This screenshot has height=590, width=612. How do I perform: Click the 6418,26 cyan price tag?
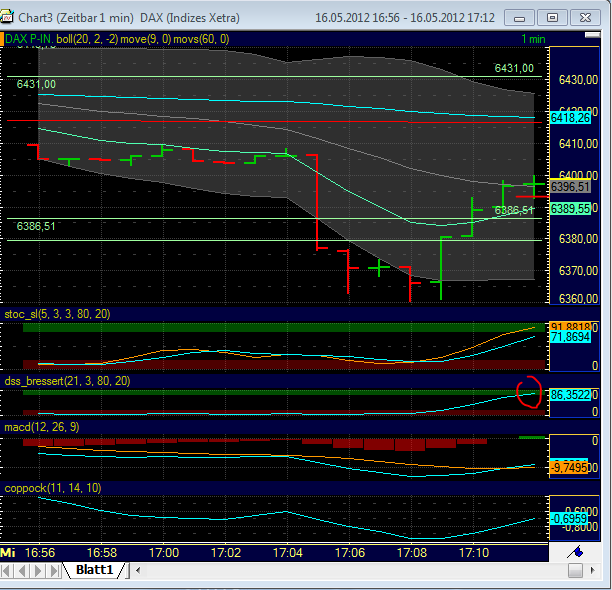pyautogui.click(x=570, y=118)
